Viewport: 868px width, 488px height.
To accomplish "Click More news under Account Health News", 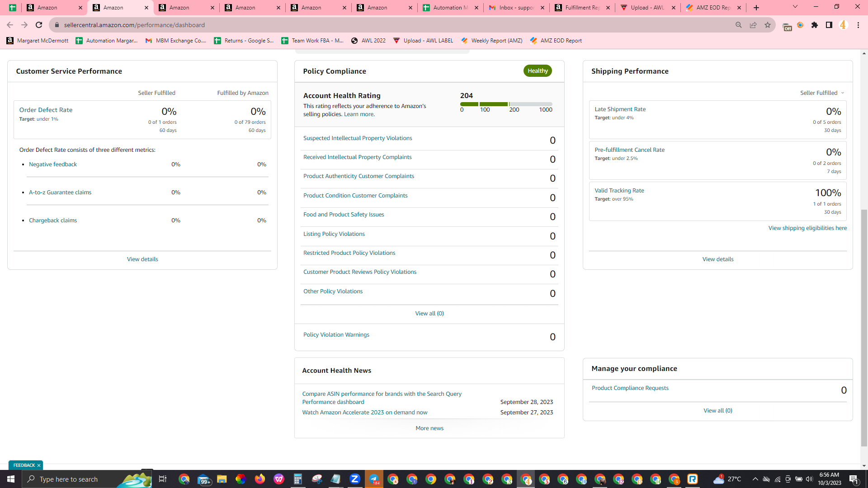I will 429,428.
